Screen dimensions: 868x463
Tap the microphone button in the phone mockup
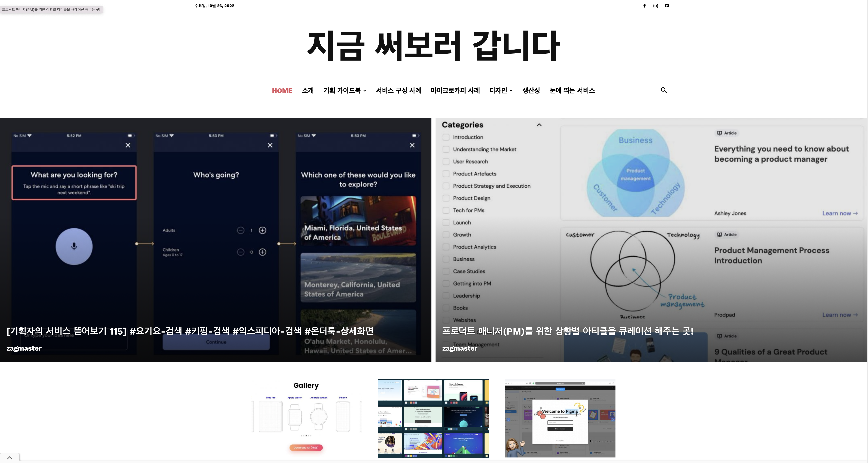coord(74,246)
